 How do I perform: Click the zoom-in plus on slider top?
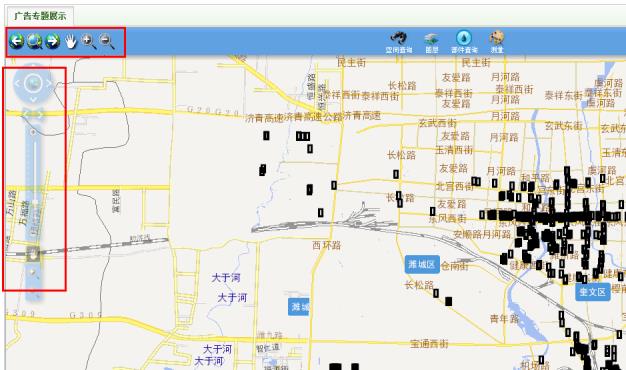point(33,132)
